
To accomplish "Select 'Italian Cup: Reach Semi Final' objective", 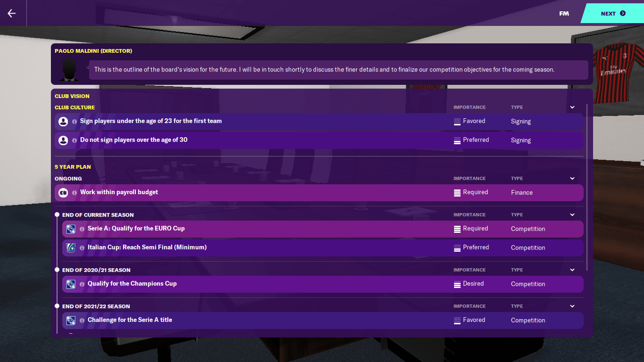I will (323, 247).
